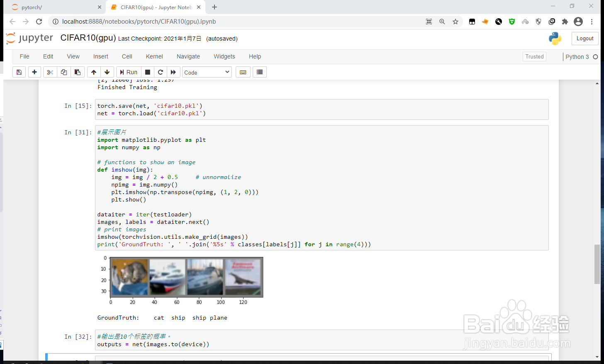
Task: Go forward in browser history
Action: pyautogui.click(x=26, y=22)
